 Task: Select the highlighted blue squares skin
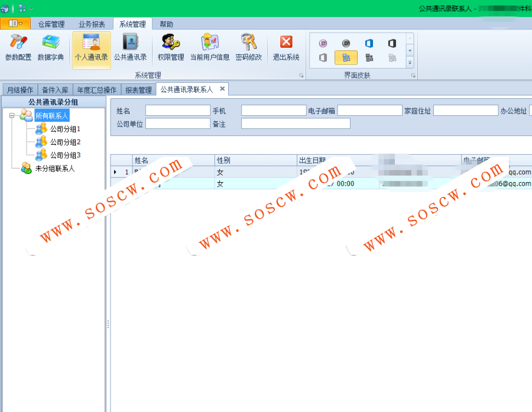[x=346, y=58]
